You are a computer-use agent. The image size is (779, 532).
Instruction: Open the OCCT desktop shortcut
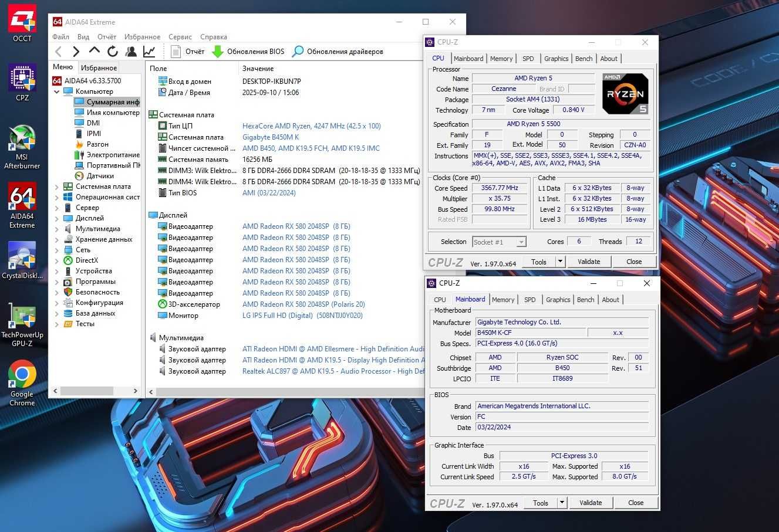(22, 23)
